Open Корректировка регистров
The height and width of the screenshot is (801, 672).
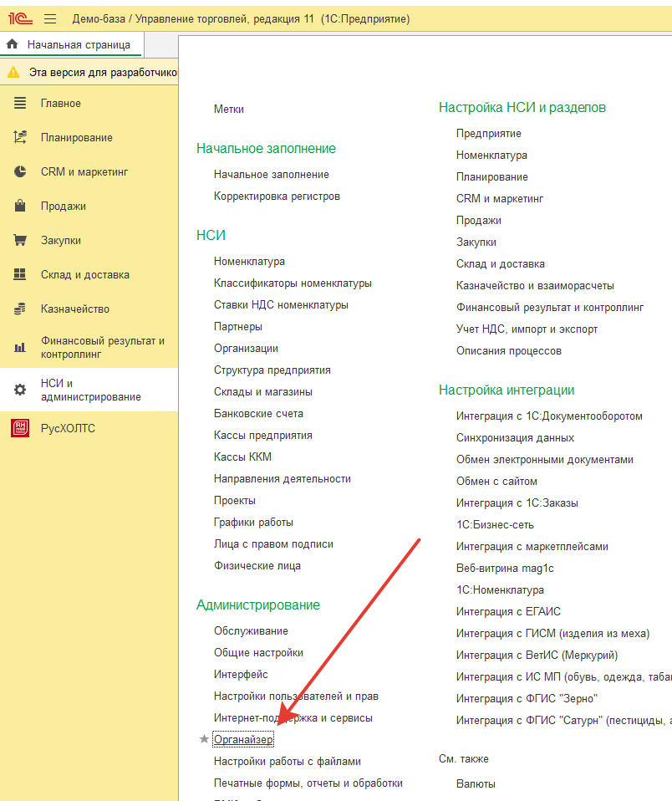coord(277,196)
